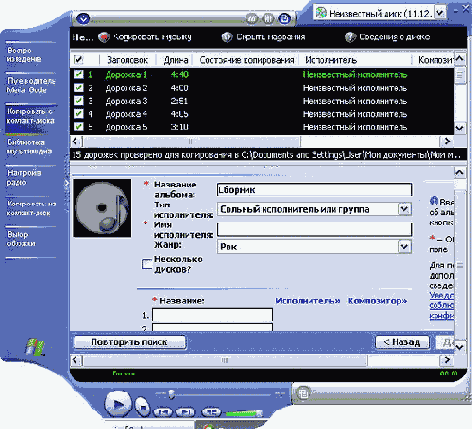Screen dimensions: 472x429
Task: Sort by the Состояние копирования column header
Action: click(247, 60)
